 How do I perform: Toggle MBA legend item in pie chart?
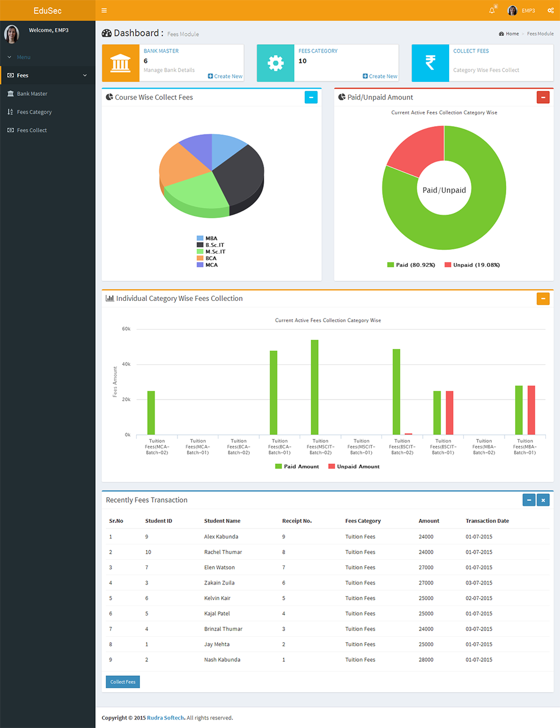207,238
